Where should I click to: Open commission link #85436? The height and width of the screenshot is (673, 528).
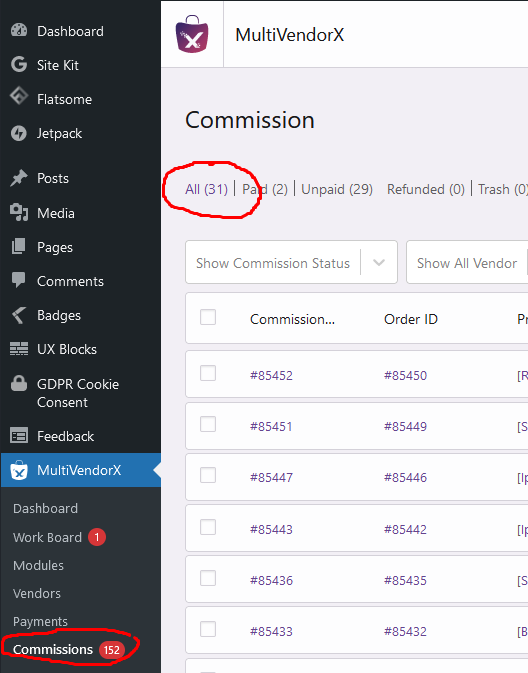point(271,580)
